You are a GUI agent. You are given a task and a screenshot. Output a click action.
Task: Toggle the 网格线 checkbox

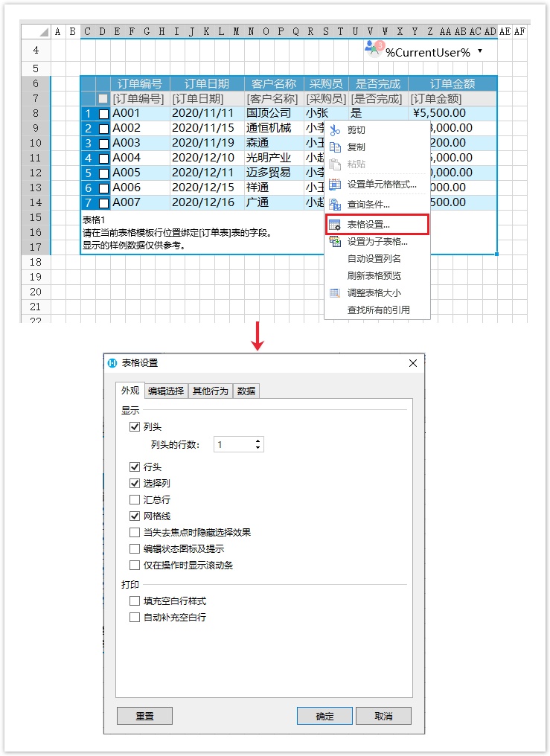click(135, 516)
